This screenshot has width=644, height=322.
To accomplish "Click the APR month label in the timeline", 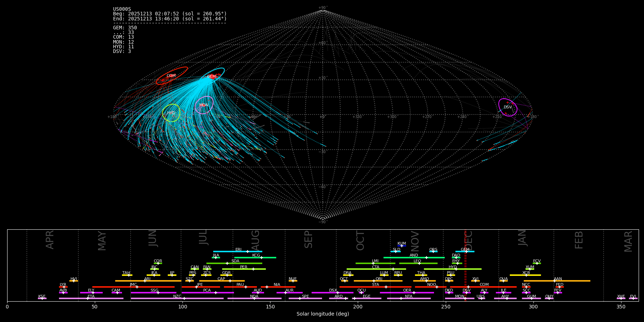I will [x=50, y=240].
